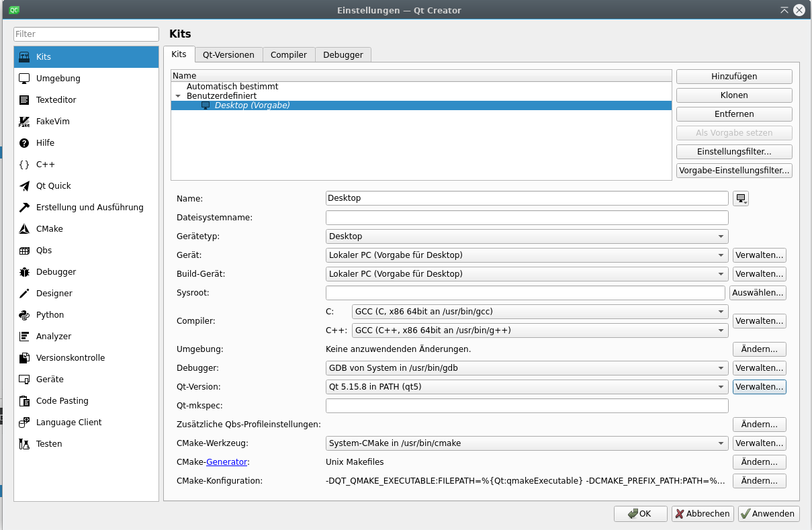The height and width of the screenshot is (530, 812).
Task: Open the FakeVim settings category
Action: (x=52, y=122)
